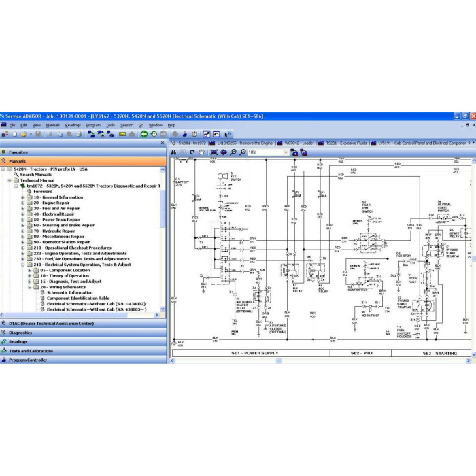Image resolution: width=476 pixels, height=476 pixels.
Task: Click the schematic horizontal scrollbar thumb
Action: click(x=279, y=360)
